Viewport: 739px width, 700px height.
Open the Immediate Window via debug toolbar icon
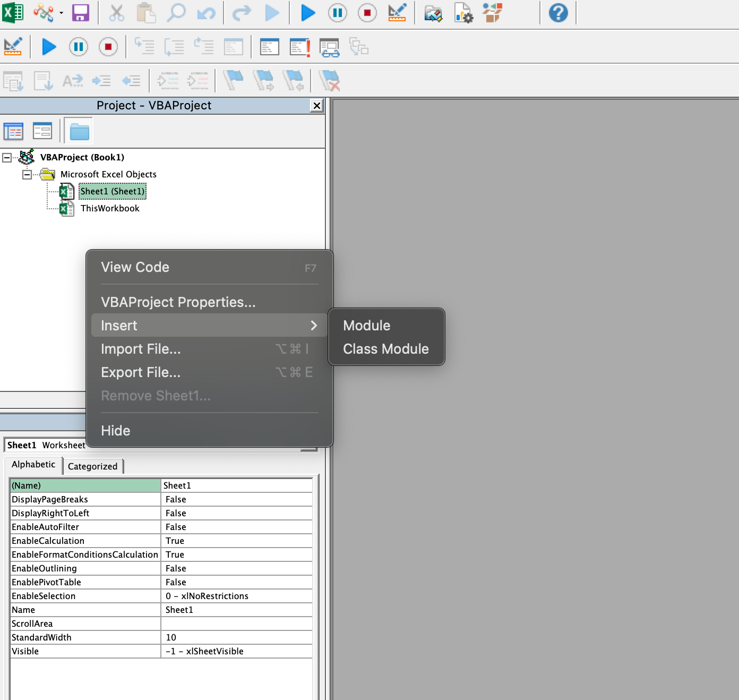pos(299,47)
